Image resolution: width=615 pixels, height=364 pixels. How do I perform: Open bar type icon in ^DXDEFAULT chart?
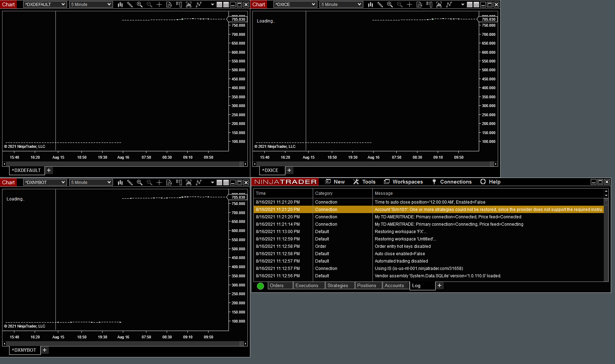coord(120,5)
